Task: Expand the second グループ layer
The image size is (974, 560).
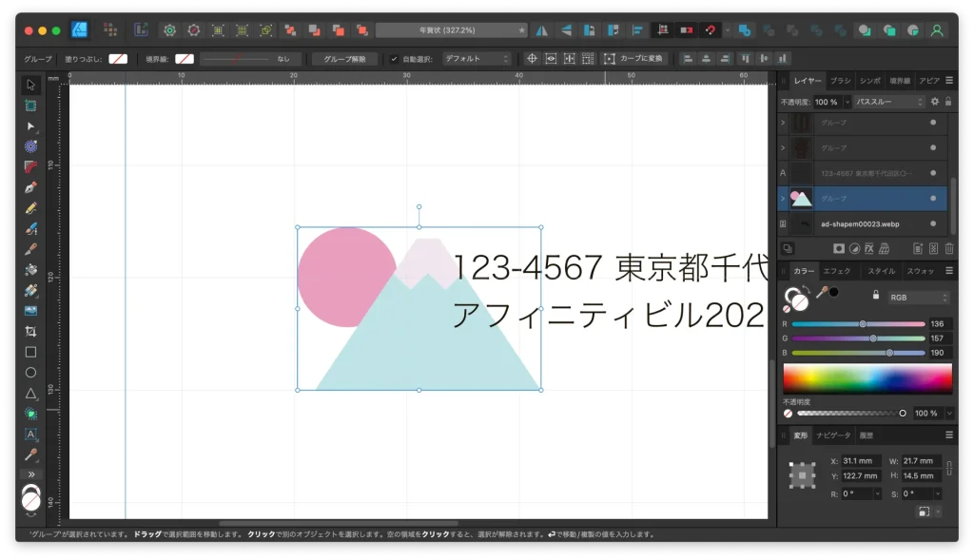Action: click(x=783, y=147)
